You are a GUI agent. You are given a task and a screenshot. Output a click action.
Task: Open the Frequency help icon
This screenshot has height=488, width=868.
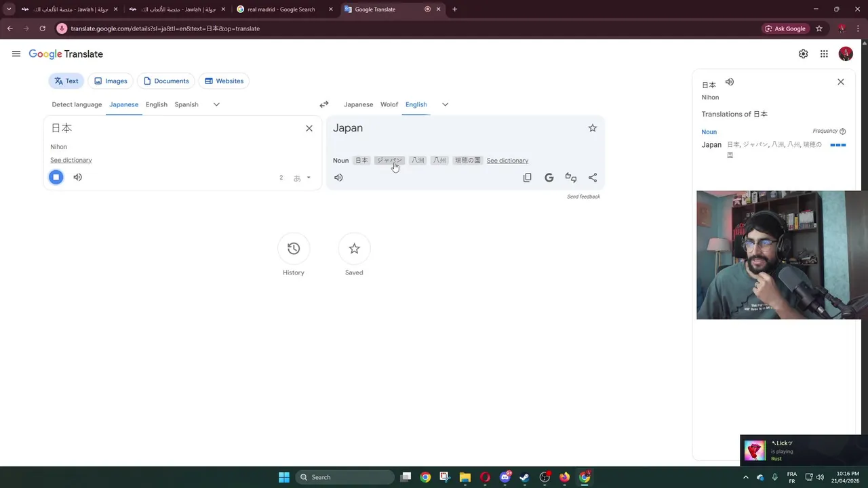(843, 131)
